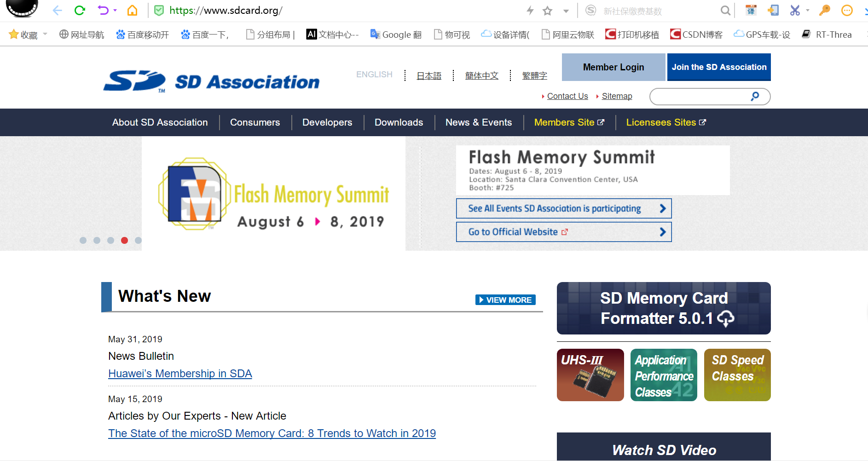Switch site language to 簡体中文
Screen dimensions: 868x461
[482, 75]
